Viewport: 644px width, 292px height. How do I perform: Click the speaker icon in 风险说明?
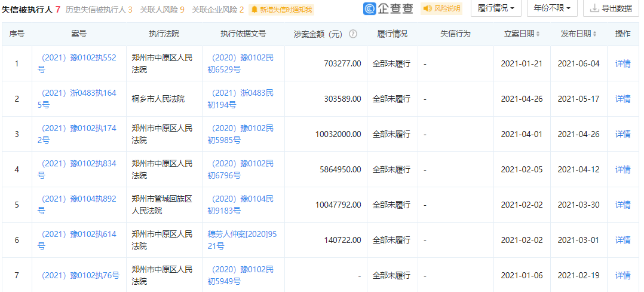tap(428, 8)
